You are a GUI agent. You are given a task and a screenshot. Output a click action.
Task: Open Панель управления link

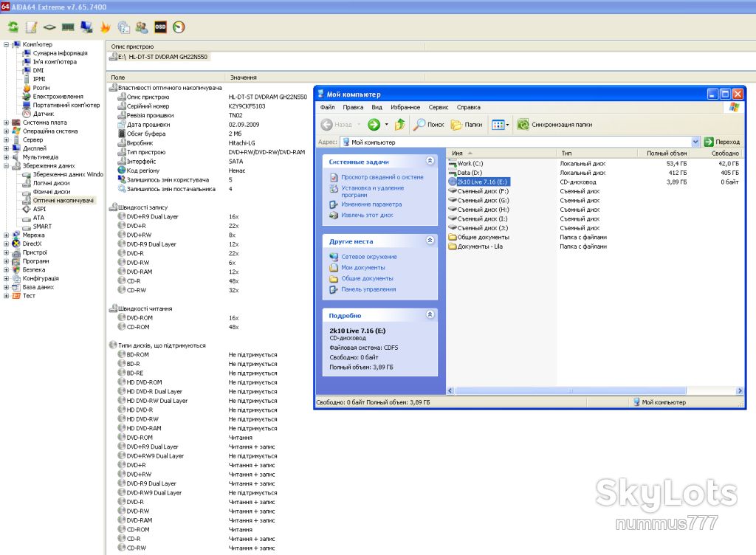tap(368, 289)
